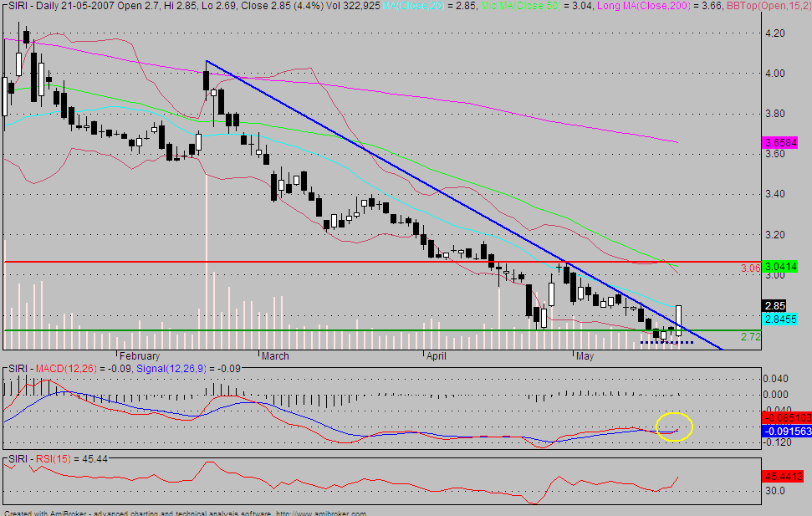Click the Created with AmiBroker footer text
The image size is (812, 516).
pos(185,513)
